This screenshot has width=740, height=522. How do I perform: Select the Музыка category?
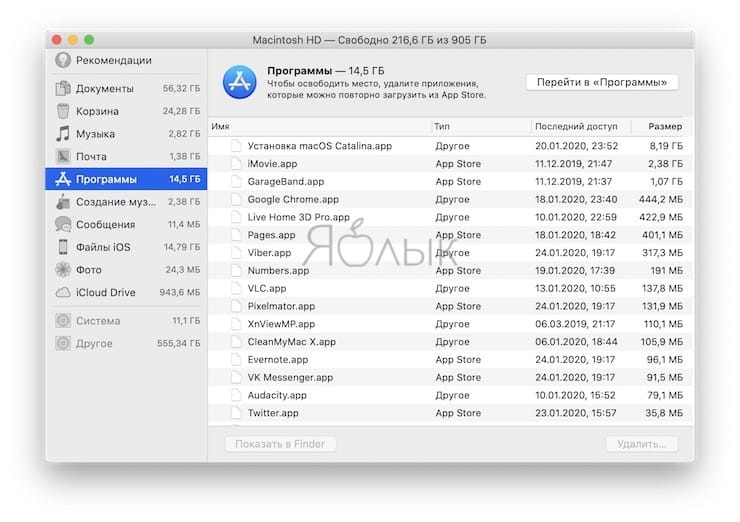[126, 134]
